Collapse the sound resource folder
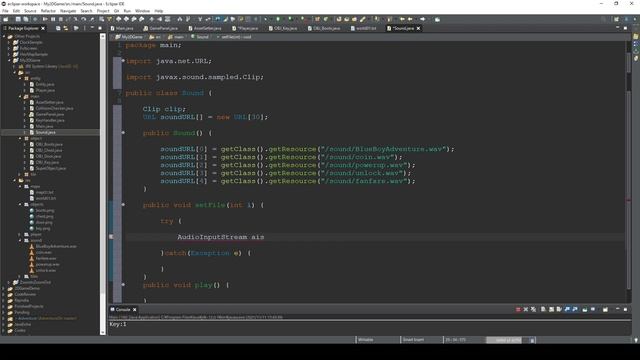 click(x=20, y=240)
